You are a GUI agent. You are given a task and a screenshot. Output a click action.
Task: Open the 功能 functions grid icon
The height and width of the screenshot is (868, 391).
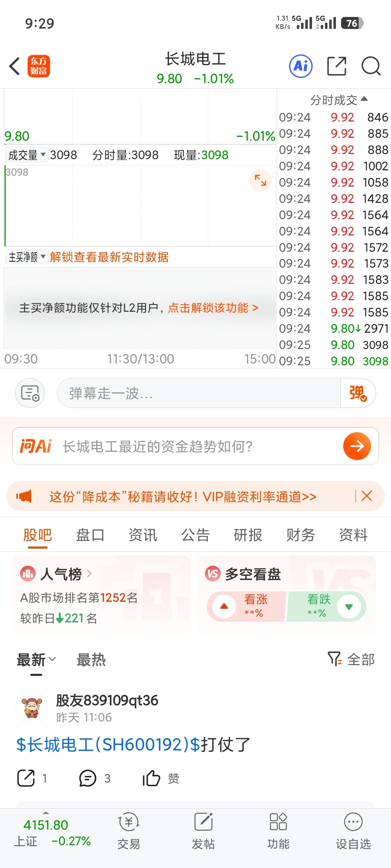(x=278, y=822)
